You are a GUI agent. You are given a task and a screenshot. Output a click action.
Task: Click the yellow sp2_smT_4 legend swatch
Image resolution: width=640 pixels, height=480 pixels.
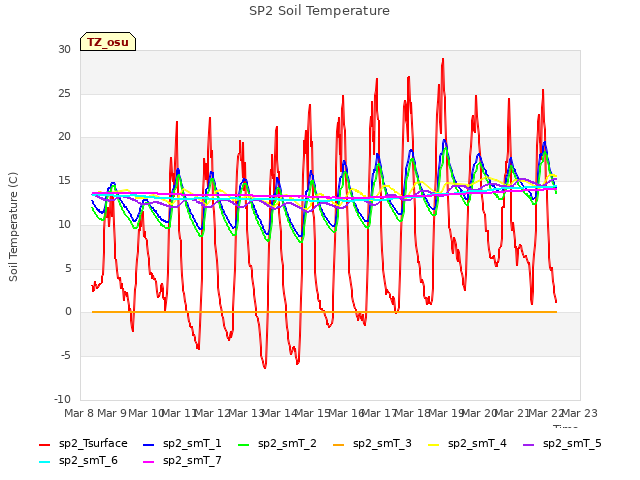pyautogui.click(x=433, y=444)
